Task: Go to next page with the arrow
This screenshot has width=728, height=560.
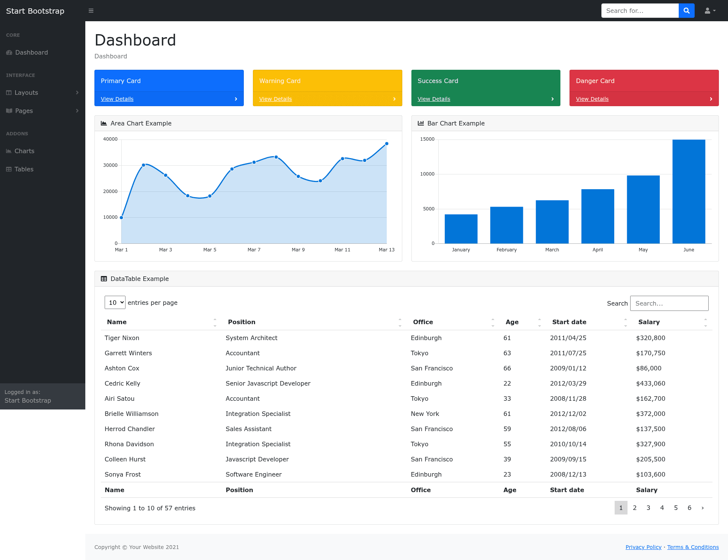Action: [x=703, y=508]
